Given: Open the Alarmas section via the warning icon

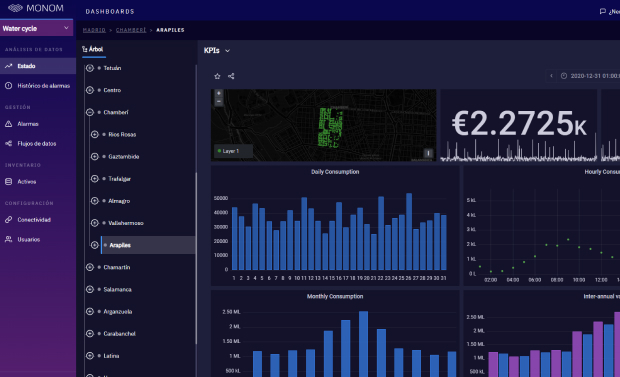Looking at the screenshot, I should (8, 124).
